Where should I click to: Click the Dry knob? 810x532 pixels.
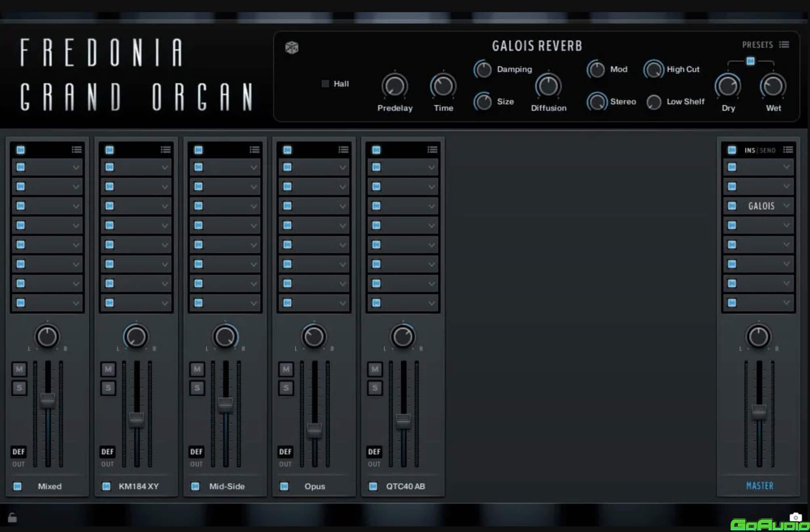pyautogui.click(x=728, y=86)
